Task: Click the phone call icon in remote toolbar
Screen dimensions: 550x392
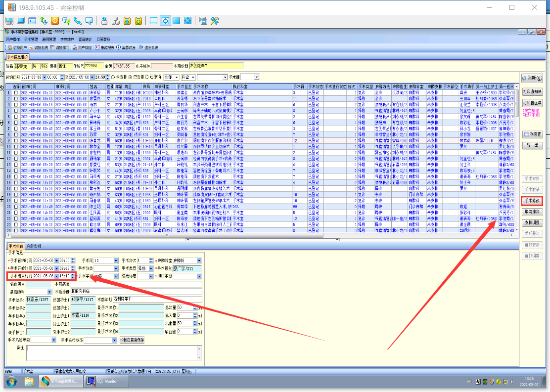Action: click(77, 21)
